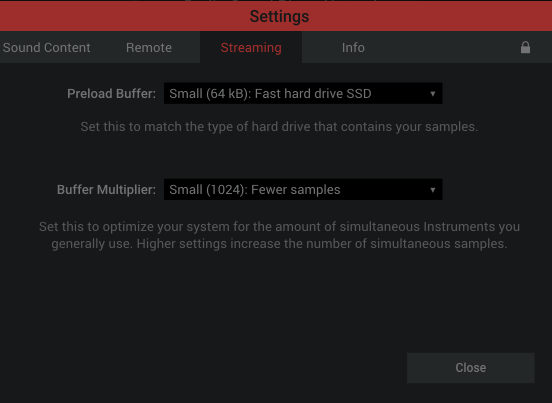The width and height of the screenshot is (552, 403).
Task: Click the 'Preload Buffer:' label
Action: (x=111, y=94)
